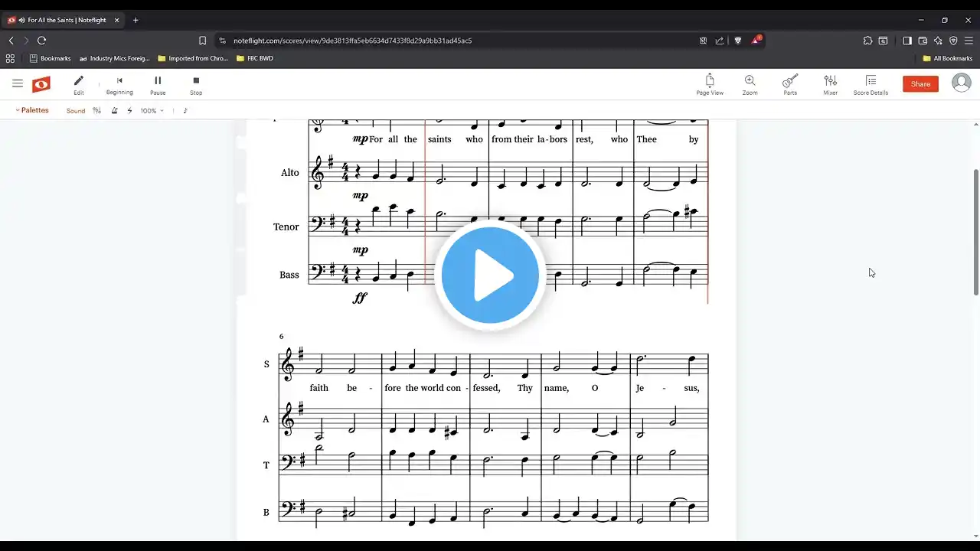Expand the Palettes section
Screen dimensions: 980x551
(32, 110)
